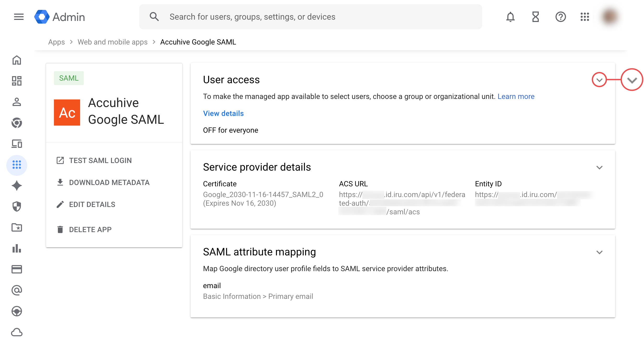Open the Learn more link
The height and width of the screenshot is (347, 644).
point(516,97)
